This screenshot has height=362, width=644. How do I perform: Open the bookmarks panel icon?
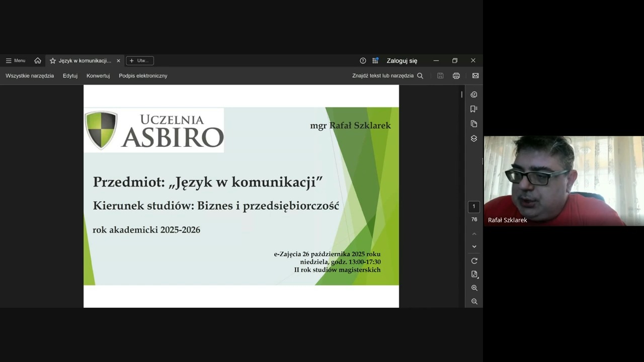pyautogui.click(x=474, y=109)
